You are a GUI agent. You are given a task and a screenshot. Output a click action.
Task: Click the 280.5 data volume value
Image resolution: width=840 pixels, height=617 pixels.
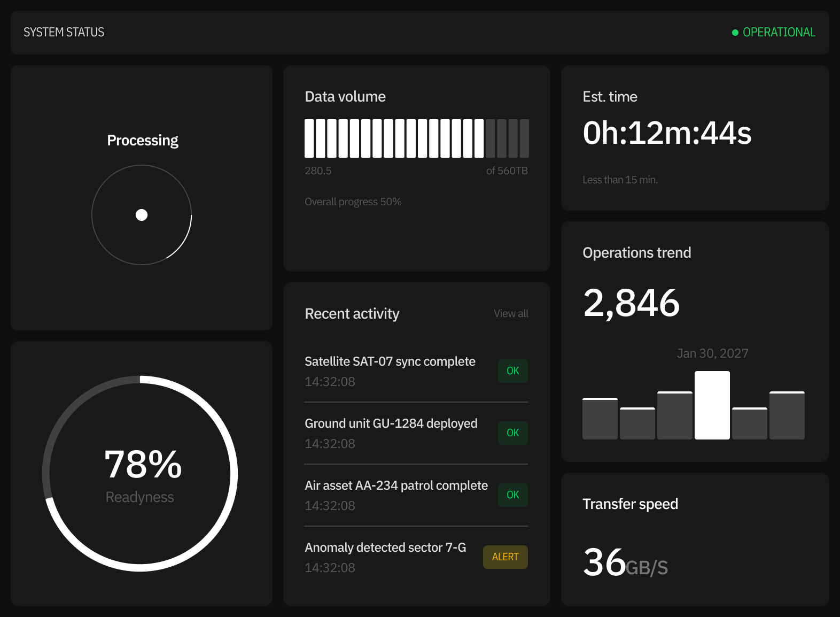(318, 171)
